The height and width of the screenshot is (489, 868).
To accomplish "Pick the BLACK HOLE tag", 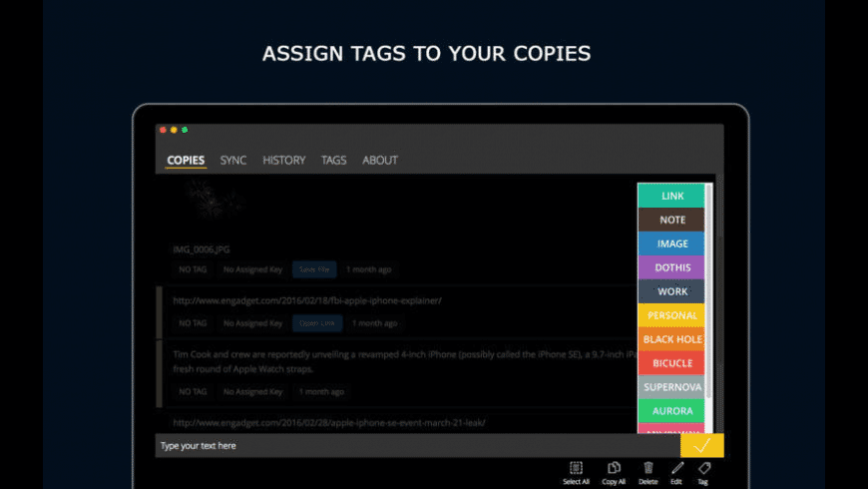I will [x=671, y=339].
